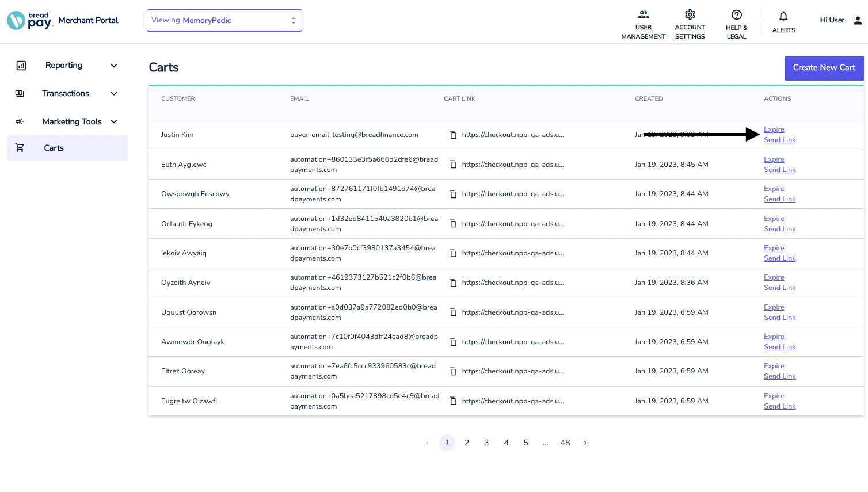Image resolution: width=868 pixels, height=492 pixels.
Task: Click the Bread Pay logo
Action: pyautogui.click(x=30, y=20)
